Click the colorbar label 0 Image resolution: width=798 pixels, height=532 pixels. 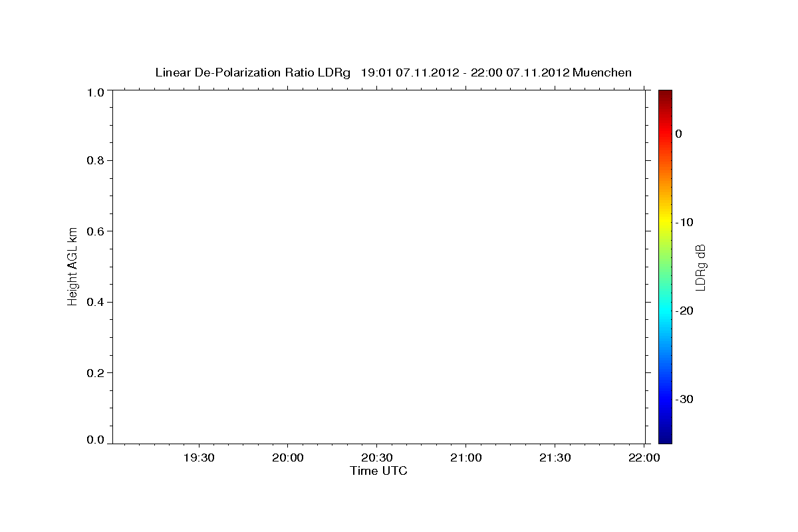(x=678, y=134)
